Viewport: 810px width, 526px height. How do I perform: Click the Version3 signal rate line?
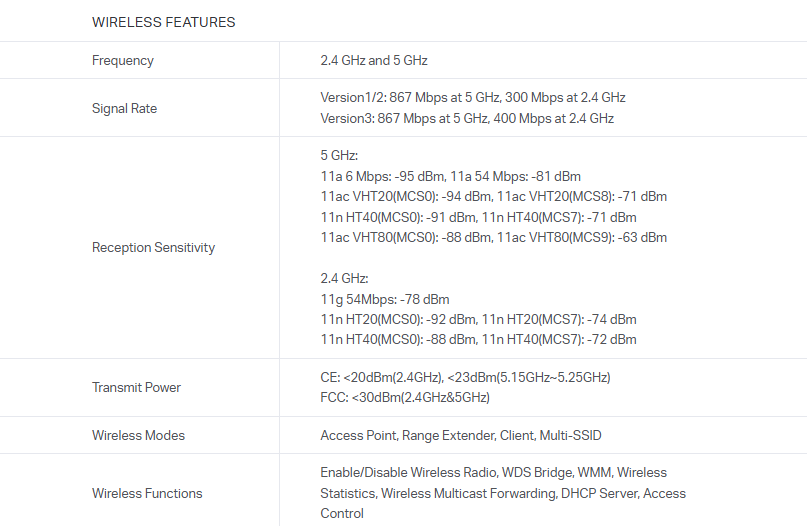pyautogui.click(x=466, y=118)
